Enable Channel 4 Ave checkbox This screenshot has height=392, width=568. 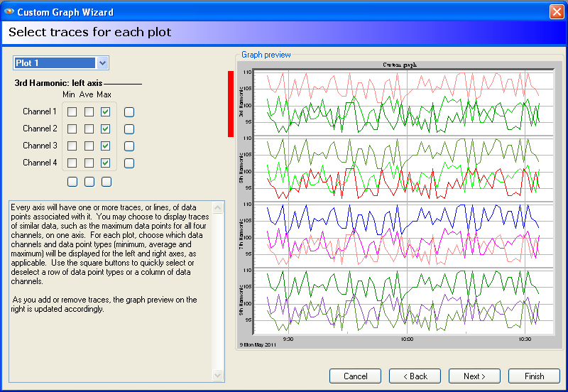click(89, 163)
